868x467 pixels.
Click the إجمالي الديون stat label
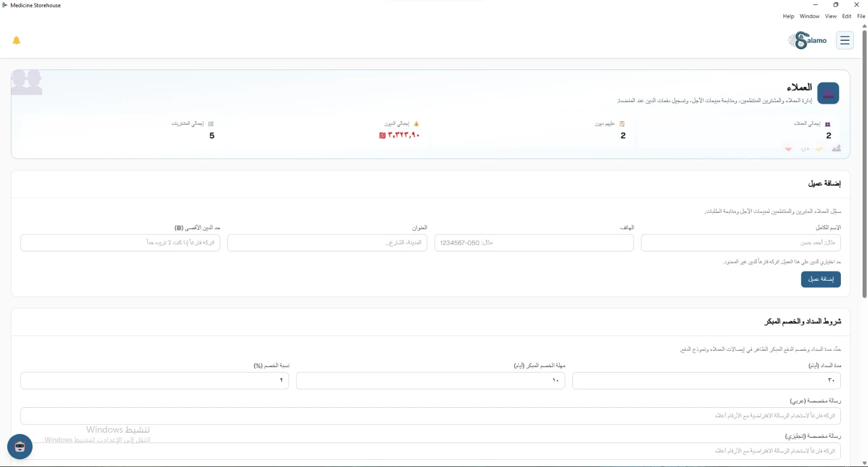tap(397, 124)
